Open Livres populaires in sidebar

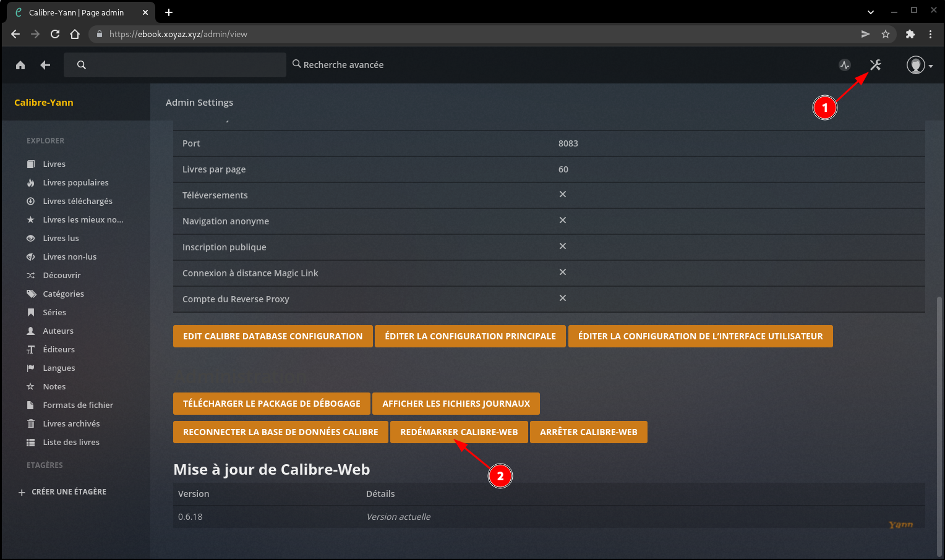[75, 182]
